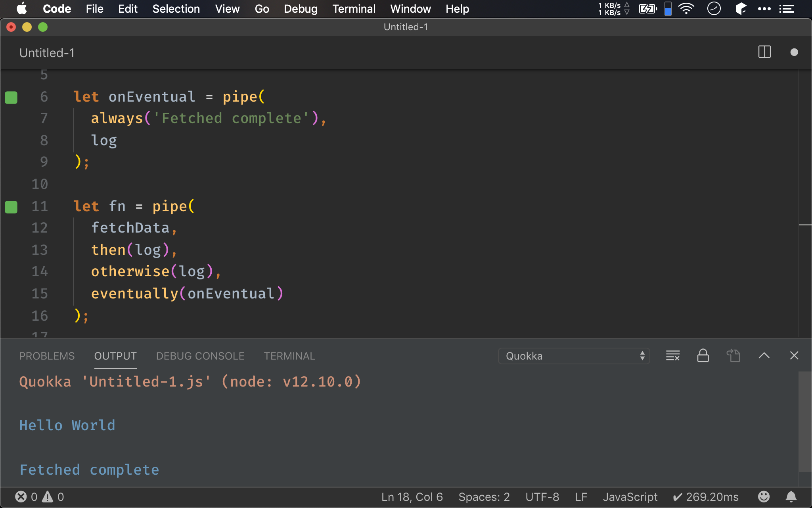Click 'log' on line 8
The image size is (812, 508).
104,140
